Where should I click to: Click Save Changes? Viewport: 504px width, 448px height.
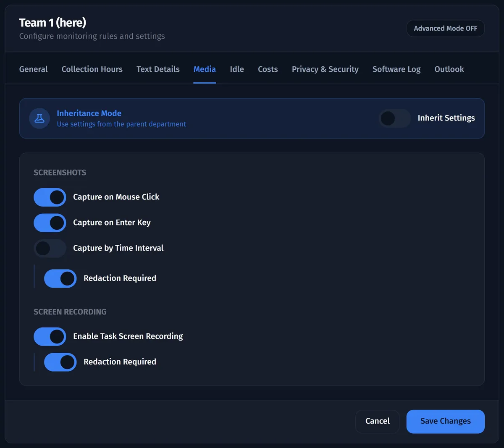(x=445, y=421)
